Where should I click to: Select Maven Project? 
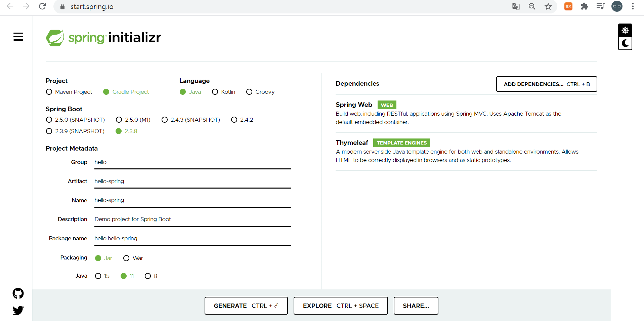[x=69, y=92]
